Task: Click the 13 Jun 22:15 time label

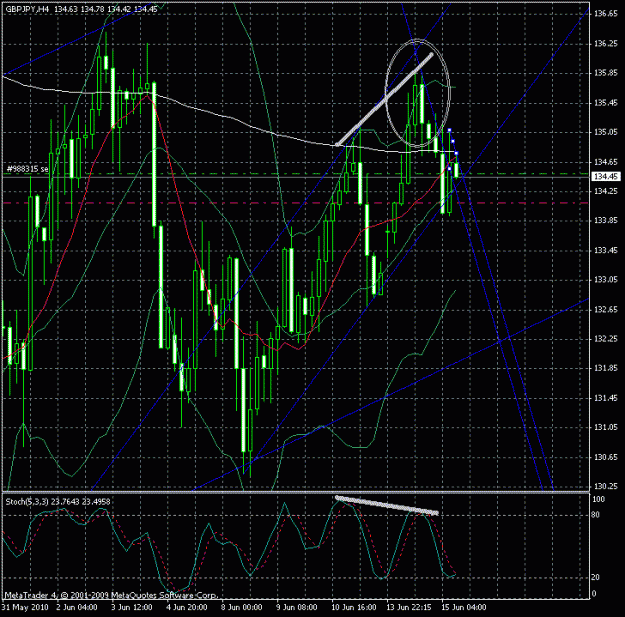Action: point(409,607)
